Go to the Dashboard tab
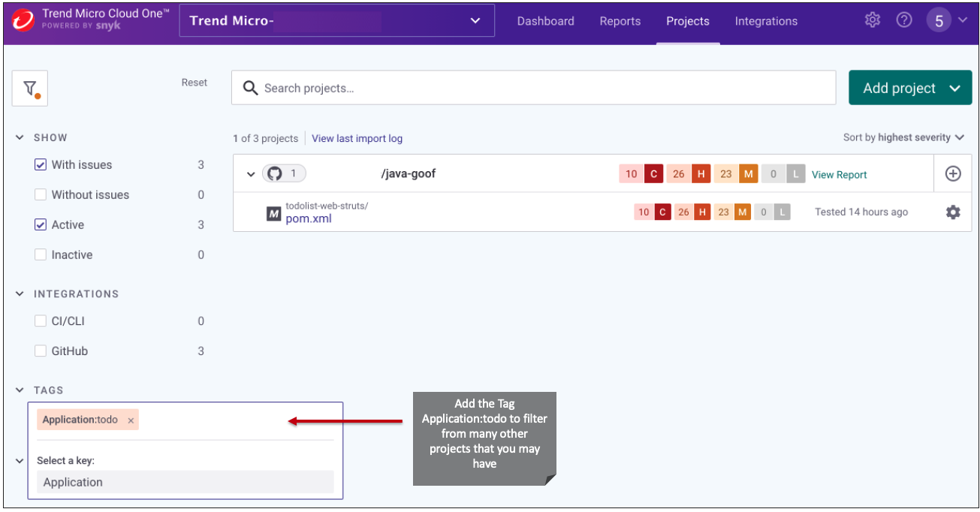 (545, 21)
